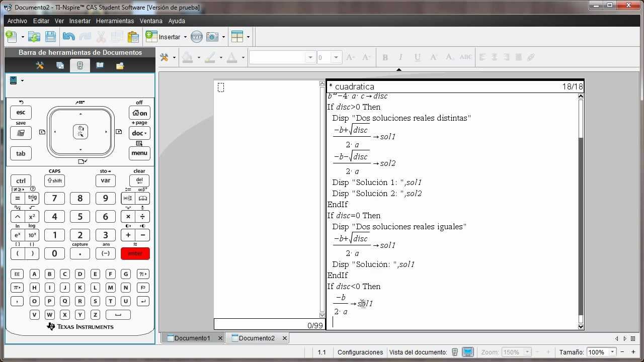
Task: Expand the screen capture dropdown arrow
Action: (x=223, y=37)
